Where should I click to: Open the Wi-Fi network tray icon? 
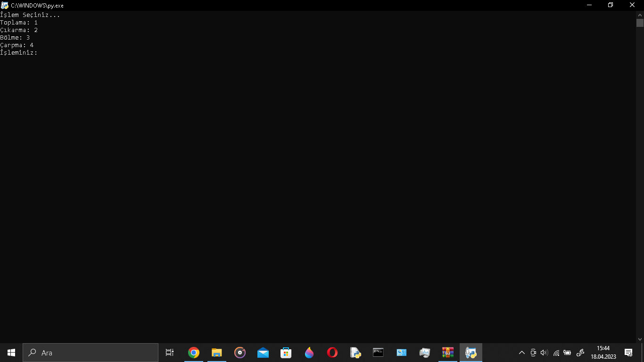pyautogui.click(x=556, y=353)
